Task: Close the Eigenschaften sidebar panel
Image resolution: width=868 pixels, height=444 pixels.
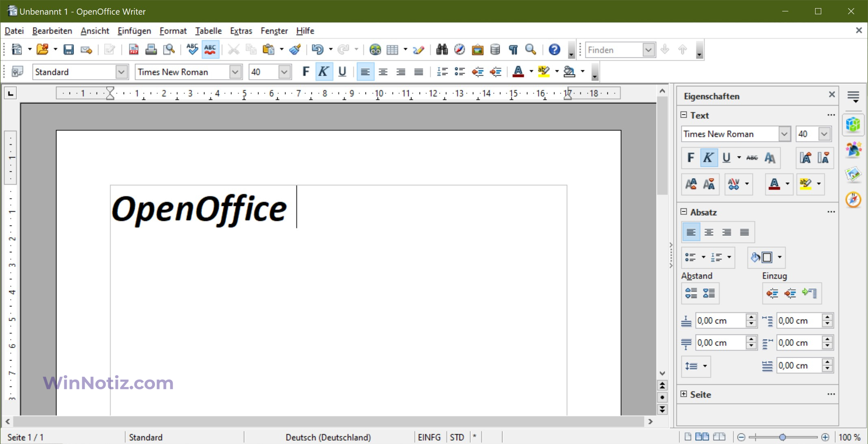Action: click(x=832, y=94)
